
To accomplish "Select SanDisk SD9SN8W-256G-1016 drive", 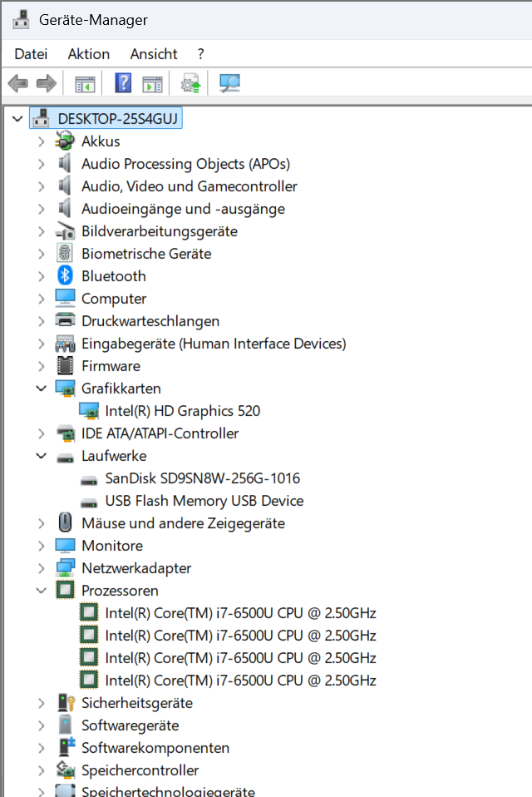I will (202, 478).
